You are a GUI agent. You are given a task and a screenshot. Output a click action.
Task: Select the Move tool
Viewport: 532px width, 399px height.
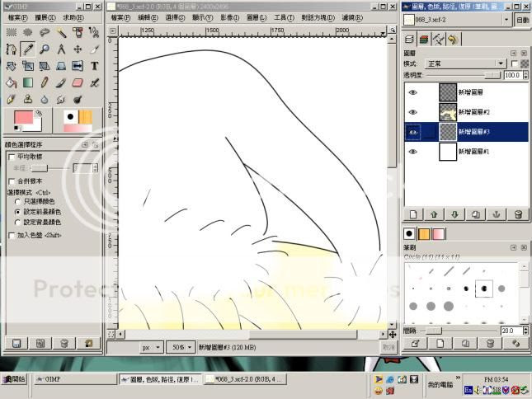coord(78,49)
